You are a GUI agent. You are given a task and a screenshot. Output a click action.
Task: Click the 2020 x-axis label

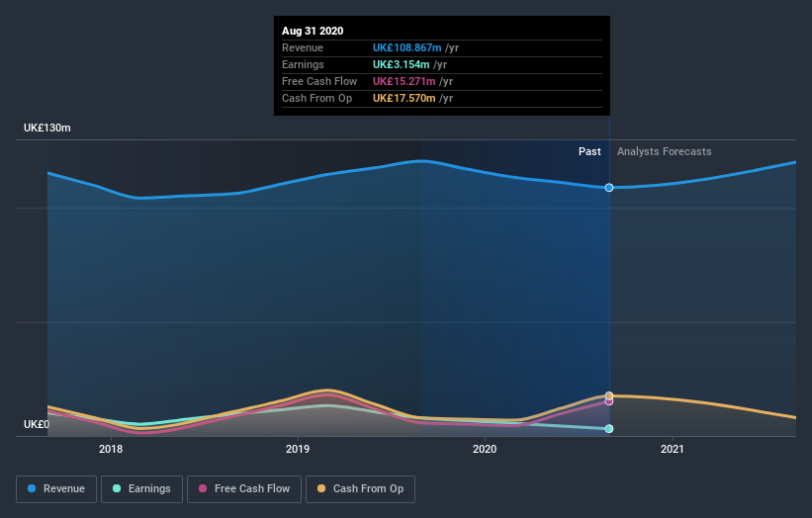485,449
